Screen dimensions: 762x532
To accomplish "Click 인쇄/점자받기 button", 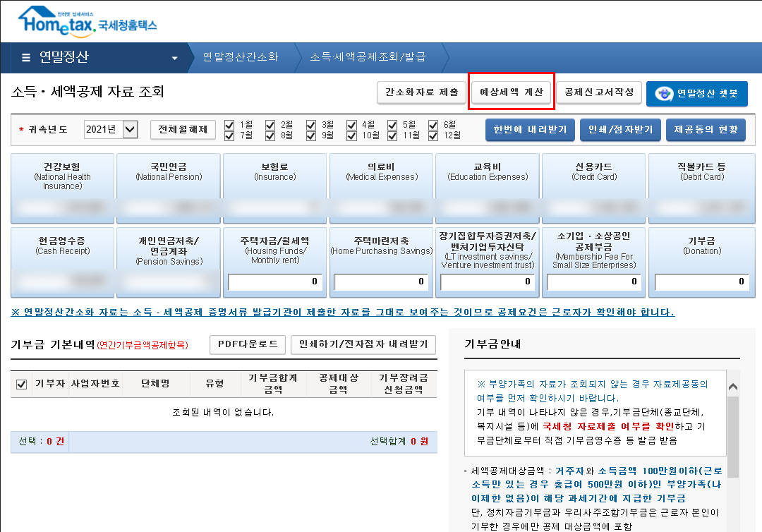I will coord(620,130).
